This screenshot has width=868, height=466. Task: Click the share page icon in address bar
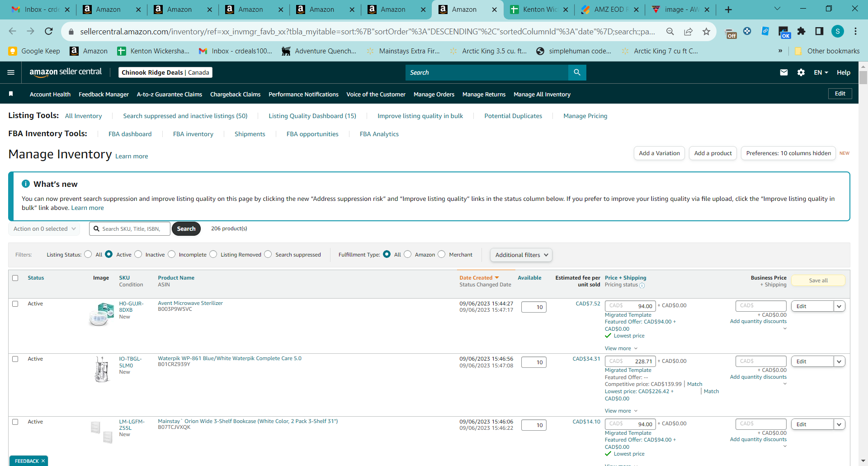(x=688, y=31)
